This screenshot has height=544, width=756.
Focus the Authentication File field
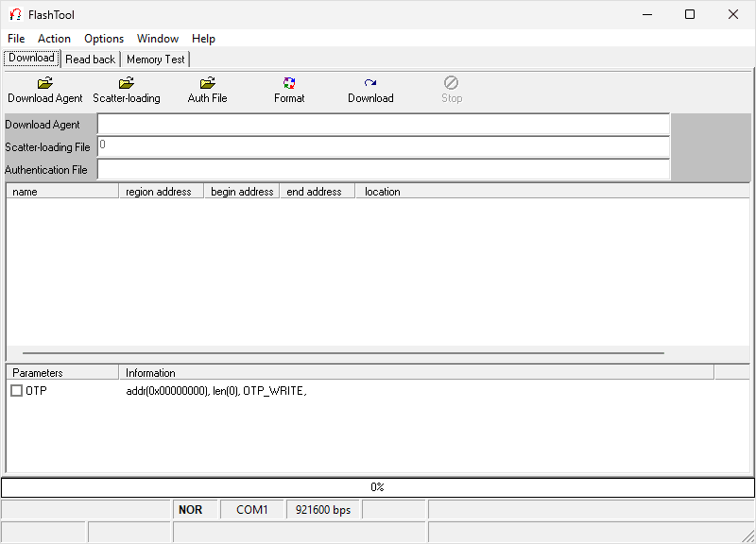pyautogui.click(x=384, y=170)
